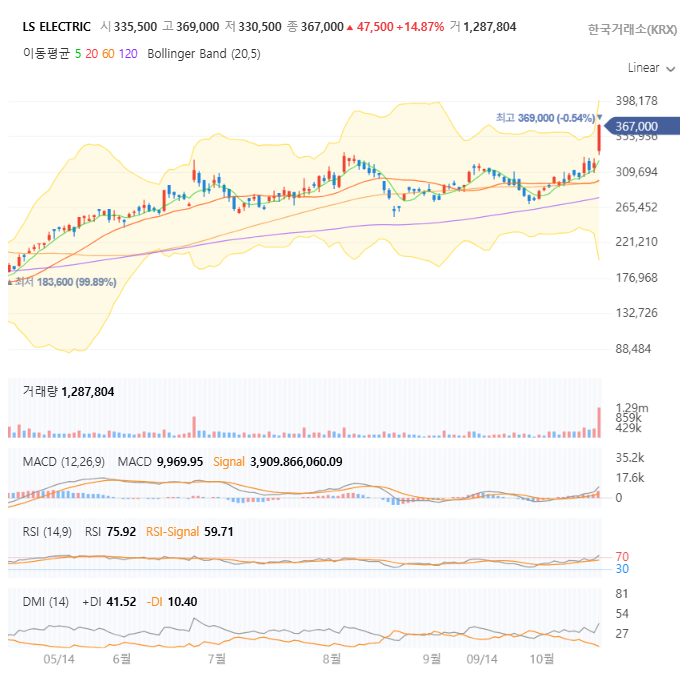680x697 pixels.
Task: Click the +14.87% change value
Action: (x=420, y=27)
